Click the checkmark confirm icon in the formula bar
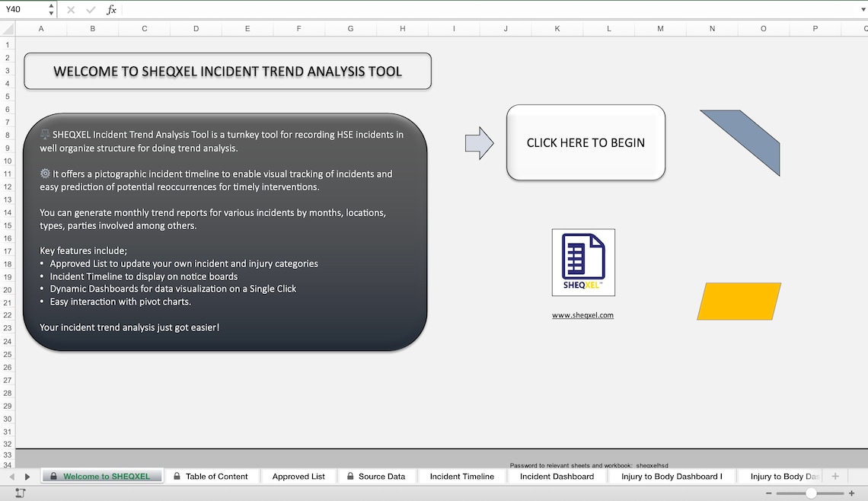Screen dimensions: 868x501 click(90, 10)
